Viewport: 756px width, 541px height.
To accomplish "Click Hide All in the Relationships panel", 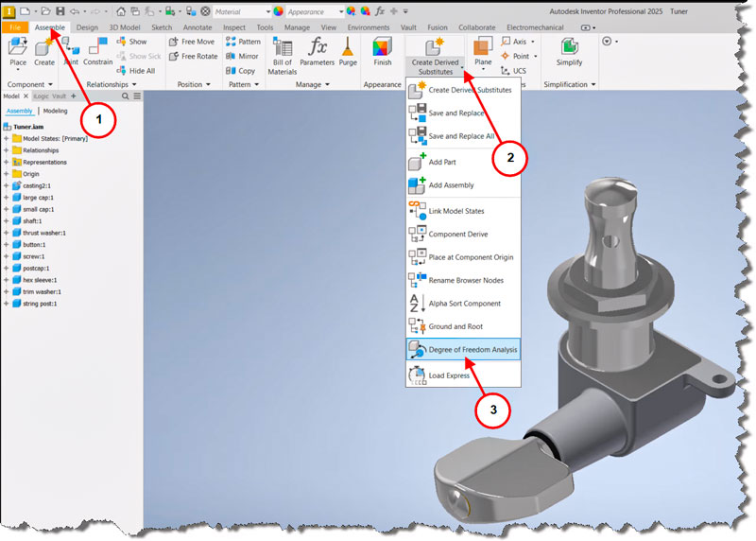I will 136,70.
